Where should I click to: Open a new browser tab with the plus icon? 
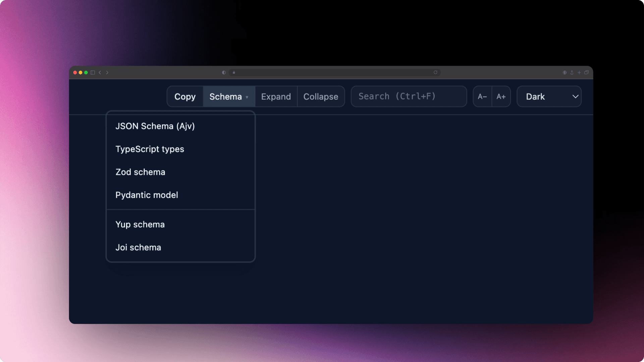(x=579, y=72)
